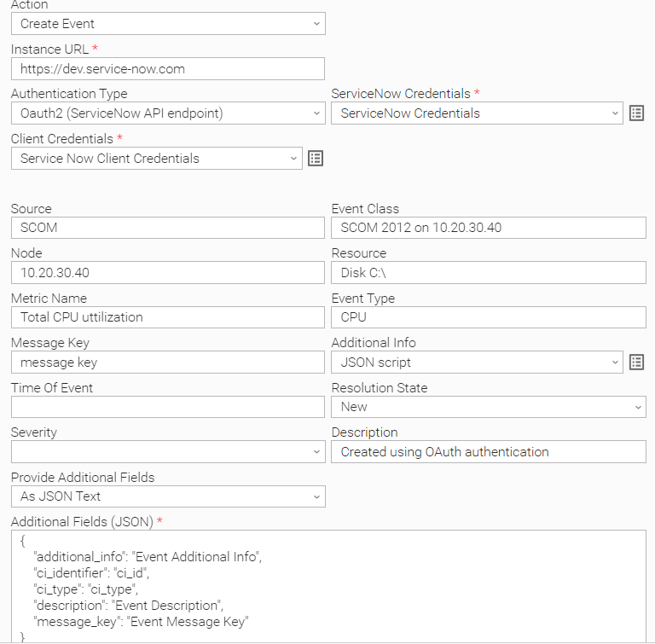The height and width of the screenshot is (644, 655).
Task: Click the Provide Additional Fields label
Action: coord(83,478)
